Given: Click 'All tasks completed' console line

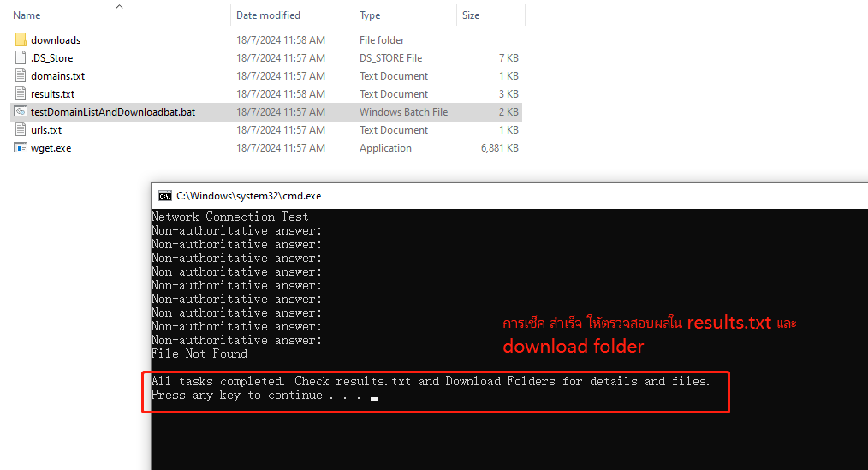Looking at the screenshot, I should click(431, 381).
